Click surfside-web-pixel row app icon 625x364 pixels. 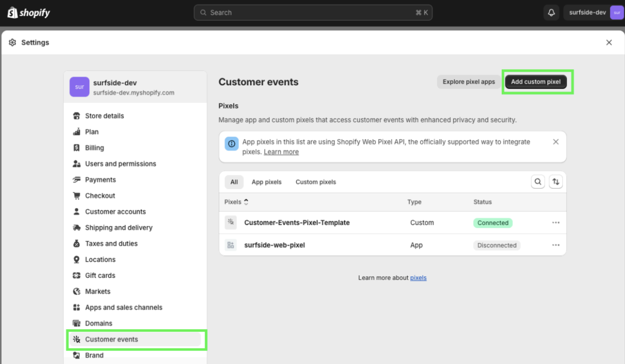[x=231, y=245]
